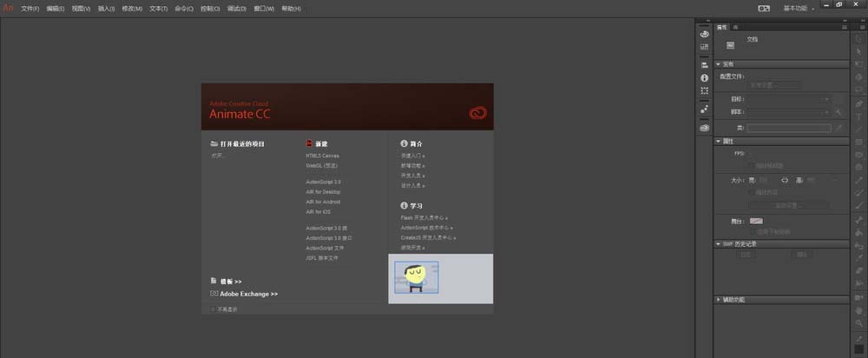This screenshot has width=868, height=358.
Task: Open the 命令(C) menu
Action: (x=184, y=9)
